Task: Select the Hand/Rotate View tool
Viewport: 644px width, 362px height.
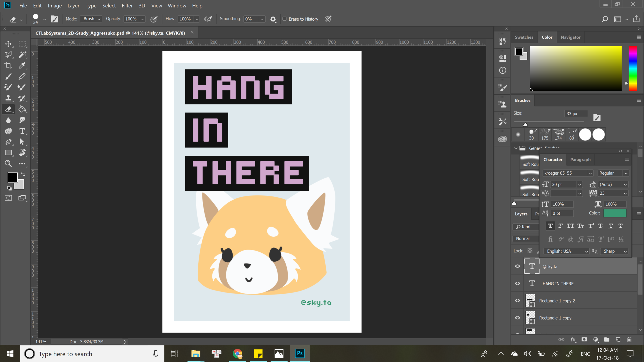Action: 22,153
